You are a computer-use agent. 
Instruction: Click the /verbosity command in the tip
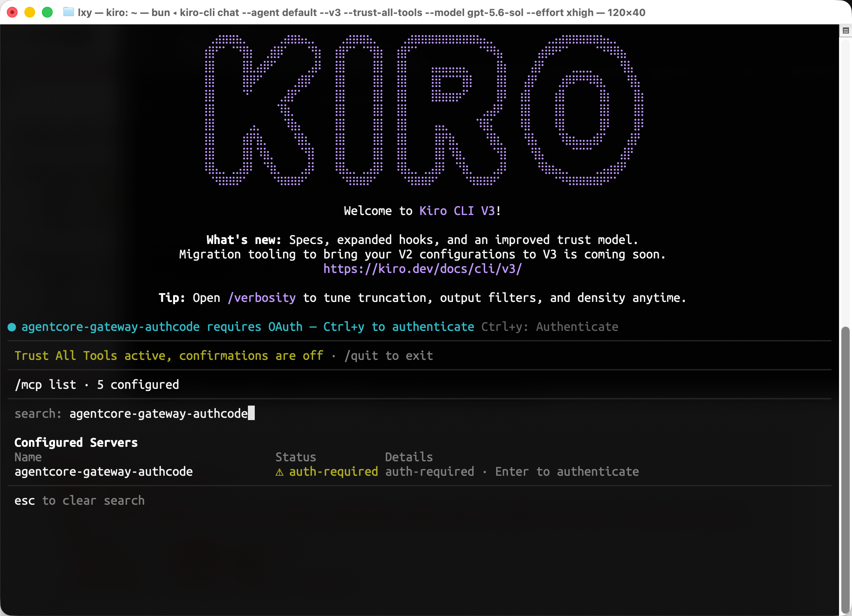(262, 298)
